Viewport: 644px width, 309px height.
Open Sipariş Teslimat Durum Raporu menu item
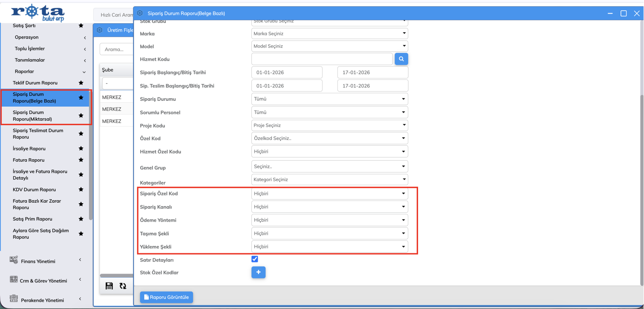click(x=38, y=134)
